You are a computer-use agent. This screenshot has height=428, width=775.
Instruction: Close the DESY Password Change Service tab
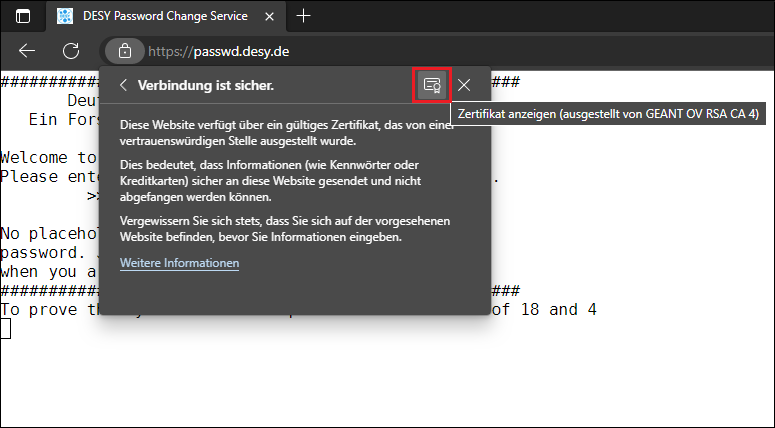click(x=269, y=16)
